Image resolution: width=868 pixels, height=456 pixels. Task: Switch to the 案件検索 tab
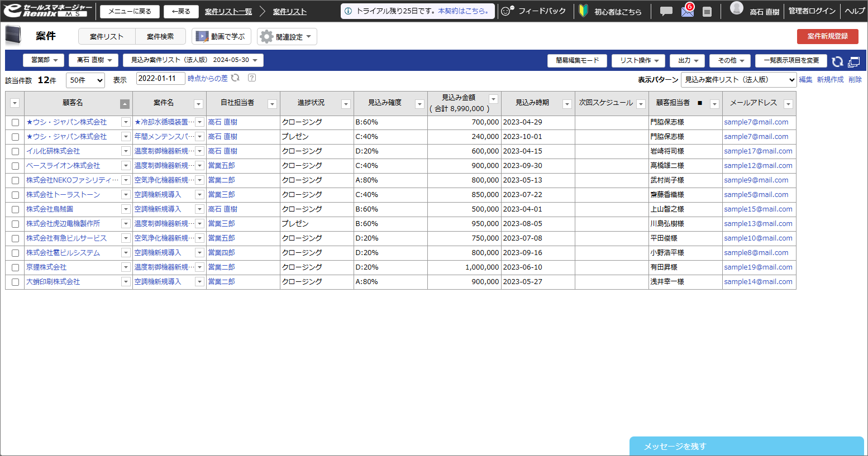click(x=160, y=37)
